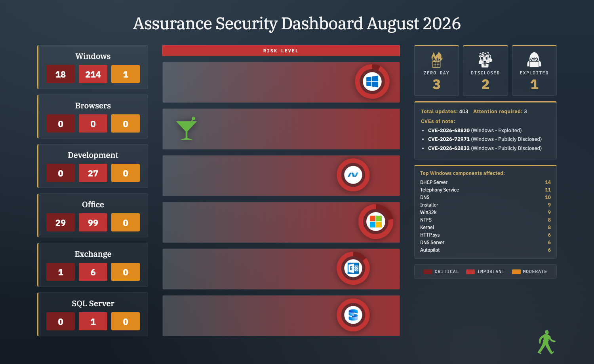Click SQL Server important count 1
This screenshot has width=594, height=364.
coord(93,321)
